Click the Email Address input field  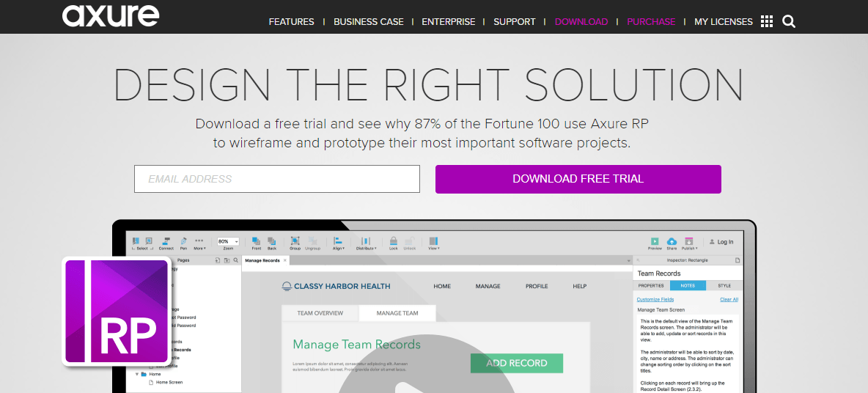276,179
